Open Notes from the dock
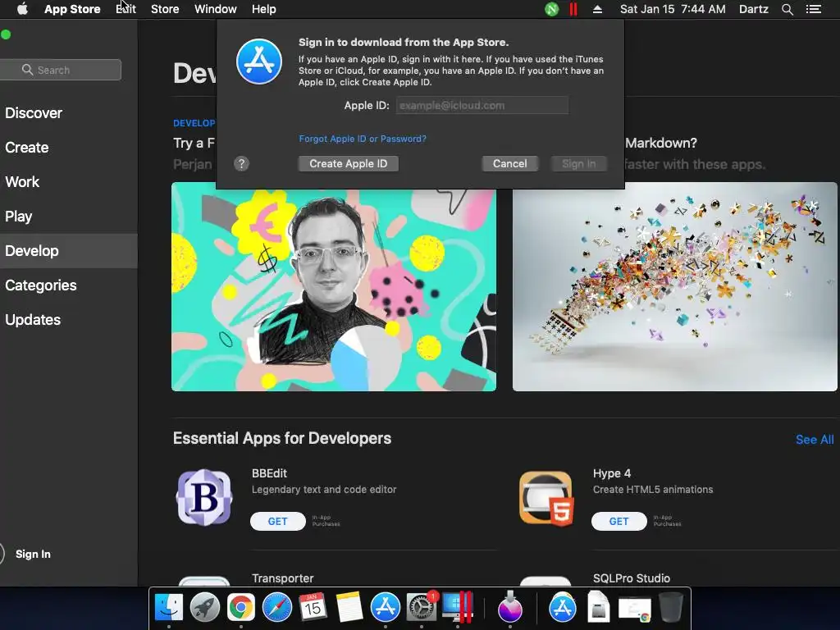The image size is (840, 630). 349,607
